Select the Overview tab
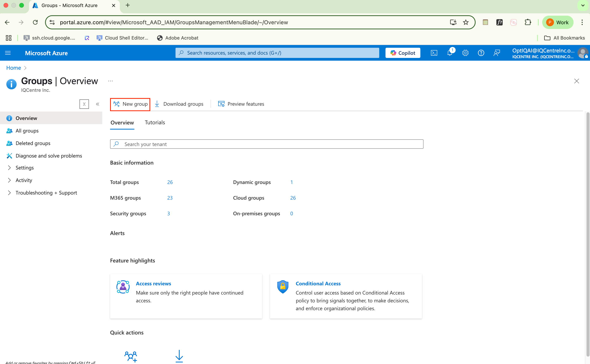The image size is (590, 364). click(x=122, y=123)
